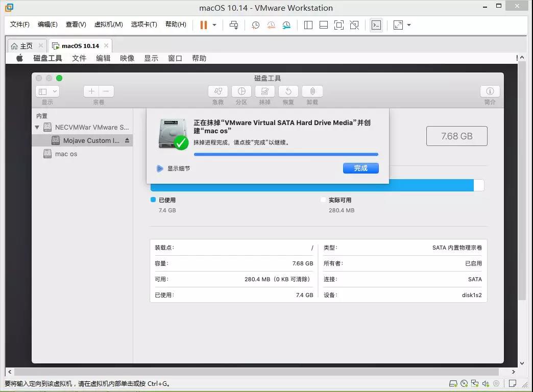Toggle the VMware console view button
The width and height of the screenshot is (533, 392).
coord(376,24)
